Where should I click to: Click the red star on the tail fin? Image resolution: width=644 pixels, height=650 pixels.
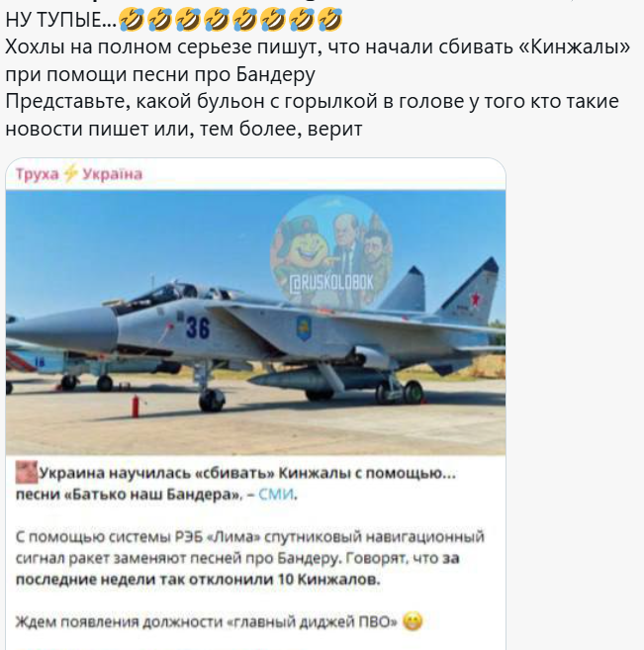474,299
